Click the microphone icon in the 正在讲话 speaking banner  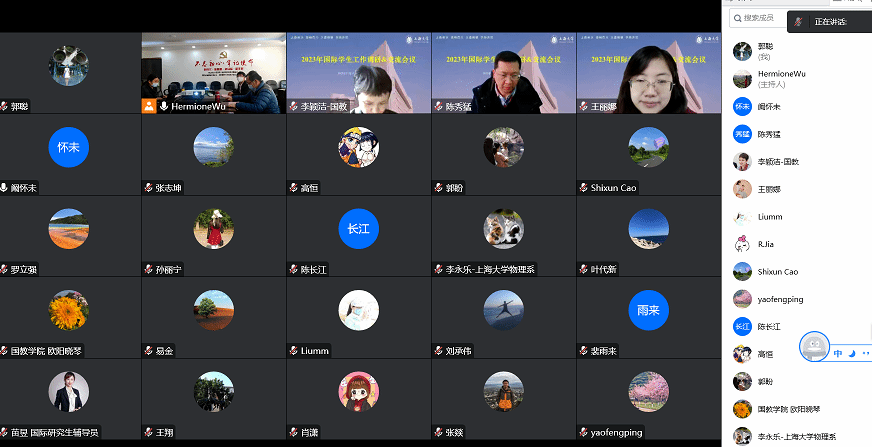coord(798,21)
